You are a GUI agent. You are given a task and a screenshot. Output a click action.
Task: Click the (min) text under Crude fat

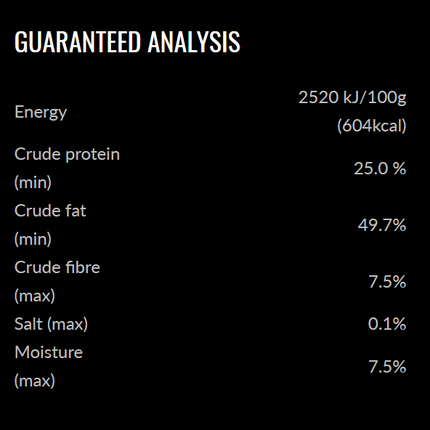coord(33,239)
